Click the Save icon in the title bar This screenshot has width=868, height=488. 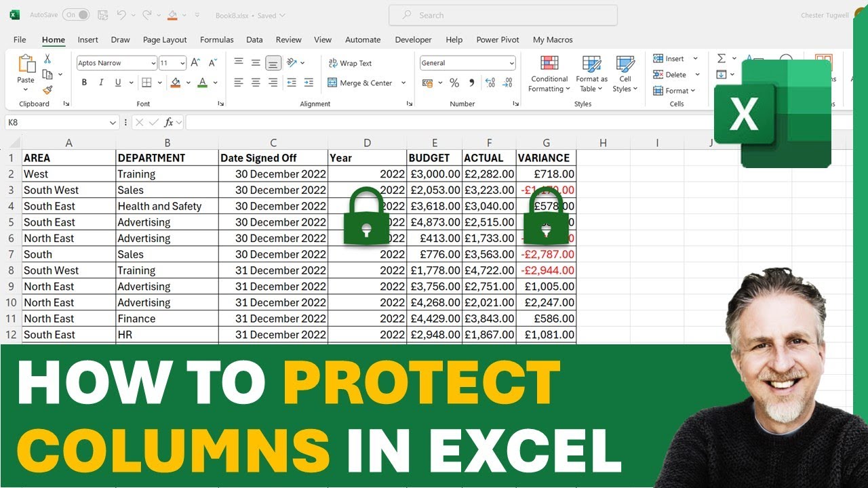tap(102, 15)
